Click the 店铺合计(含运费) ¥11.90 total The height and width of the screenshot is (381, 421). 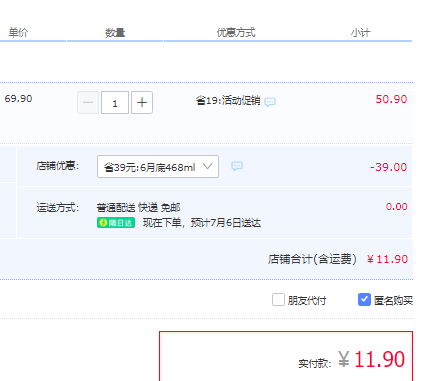coord(338,259)
